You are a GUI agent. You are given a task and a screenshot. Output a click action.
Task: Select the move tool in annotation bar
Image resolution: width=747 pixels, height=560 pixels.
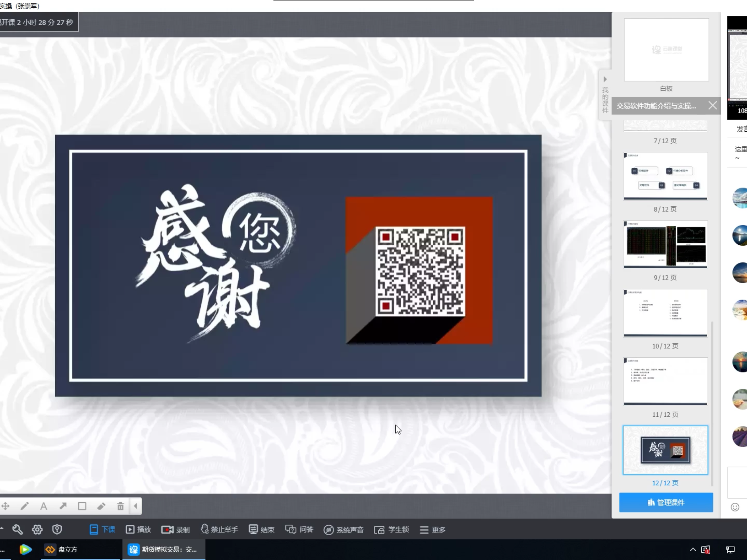[5, 506]
